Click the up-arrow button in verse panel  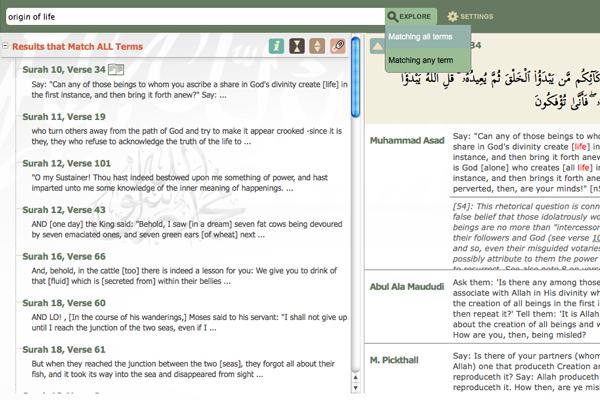pos(378,46)
